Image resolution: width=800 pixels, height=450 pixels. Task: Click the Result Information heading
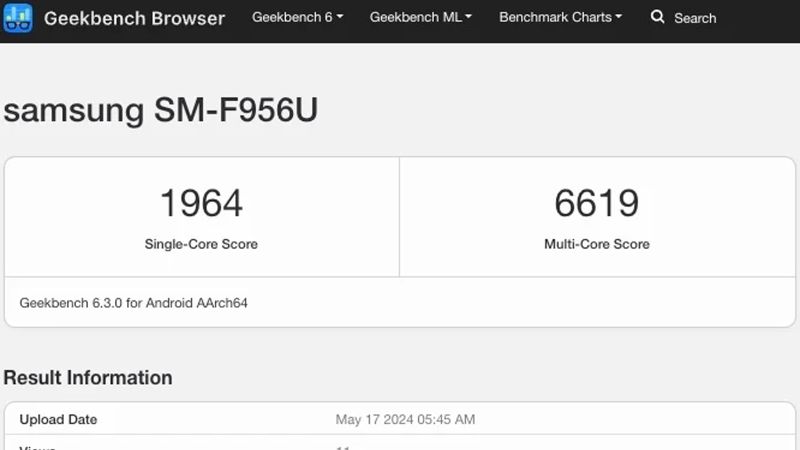tap(88, 377)
